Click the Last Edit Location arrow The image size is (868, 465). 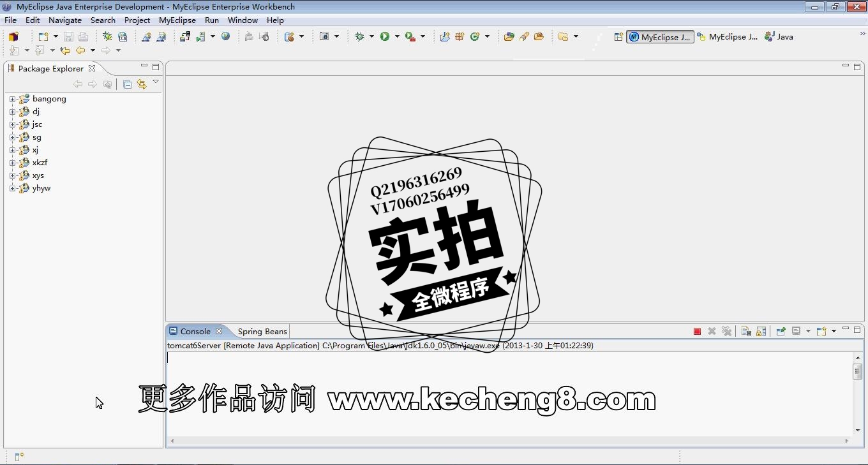point(65,50)
